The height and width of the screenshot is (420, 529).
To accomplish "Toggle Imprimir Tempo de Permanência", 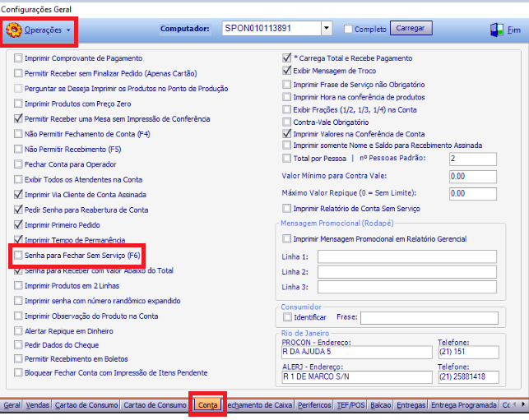I will pos(18,240).
